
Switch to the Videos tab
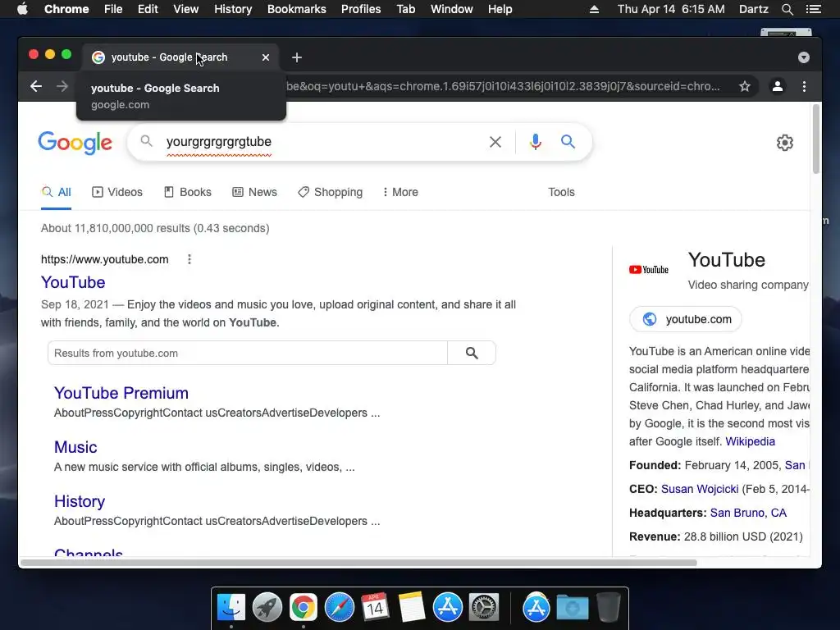click(117, 192)
